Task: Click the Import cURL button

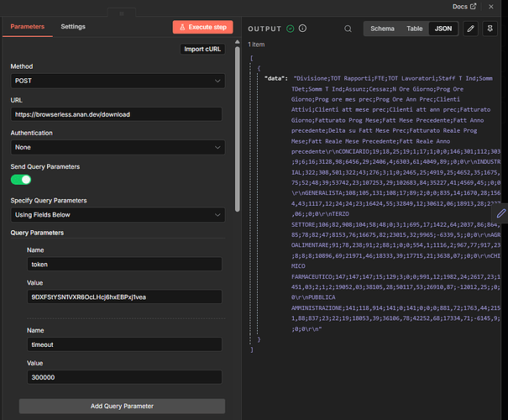Action: point(203,49)
